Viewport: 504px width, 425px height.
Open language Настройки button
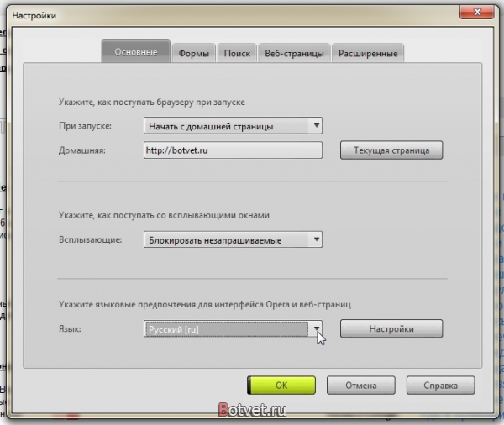[x=391, y=328]
